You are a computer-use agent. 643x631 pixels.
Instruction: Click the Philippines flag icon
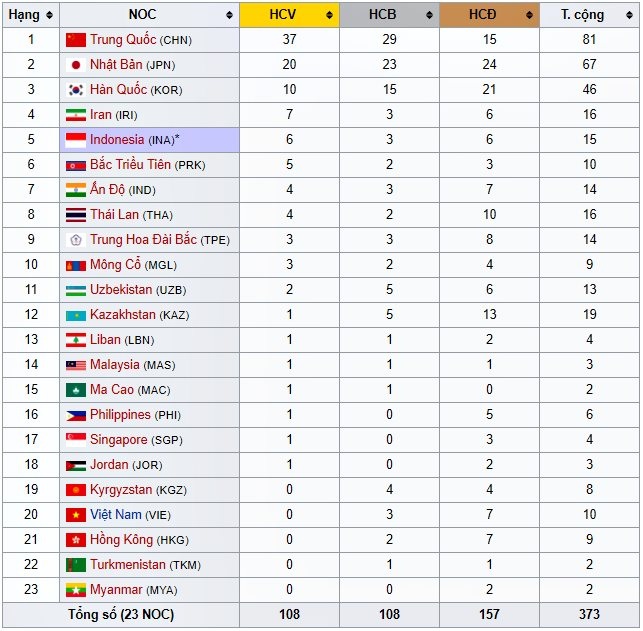point(76,415)
